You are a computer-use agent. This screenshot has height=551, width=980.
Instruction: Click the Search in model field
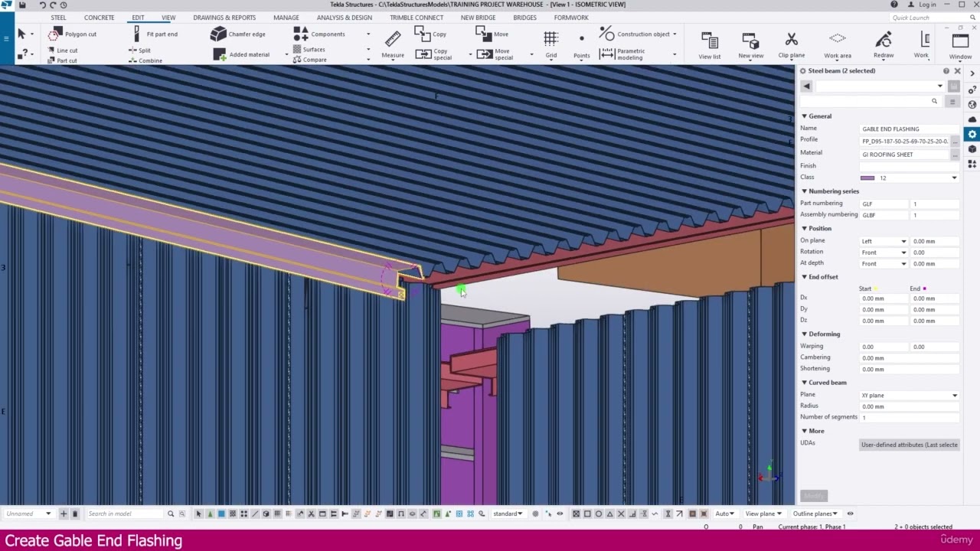(125, 514)
